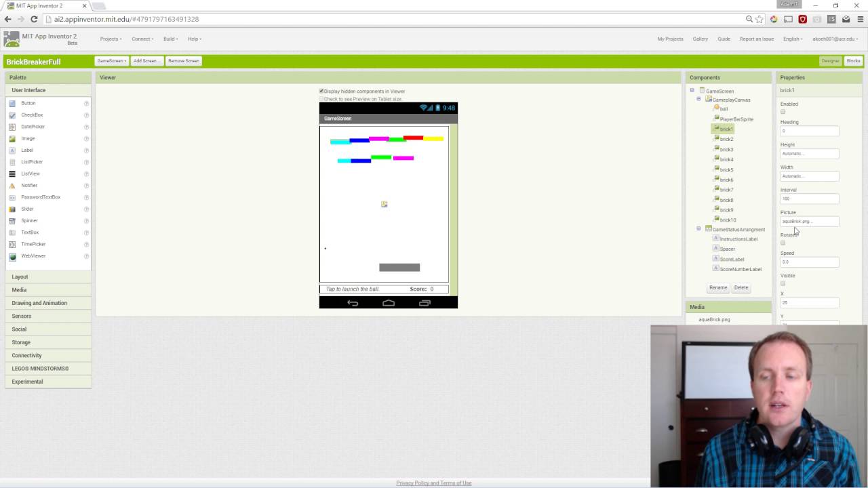Screen dimensions: 868x488
Task: Enable the Enabled property checkbox
Action: 783,112
